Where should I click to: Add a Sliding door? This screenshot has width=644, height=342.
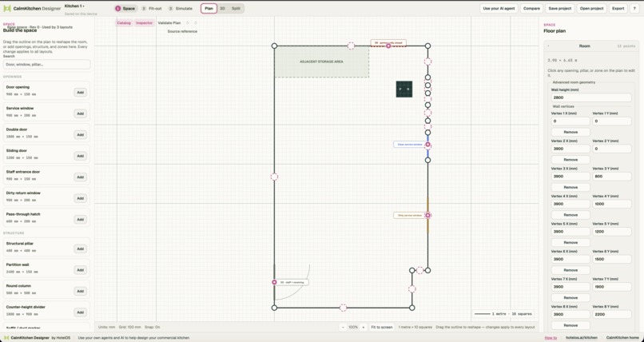pos(80,156)
